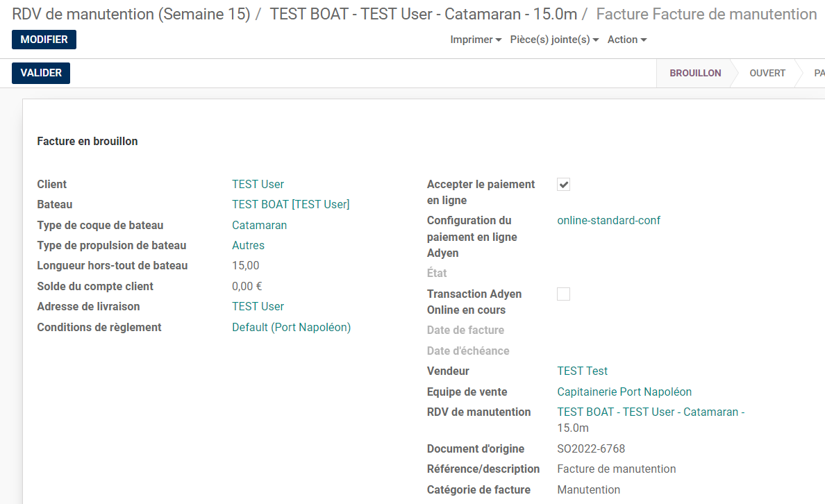
Task: Open Bateau TEST BOAT [TEST User] link
Action: coord(290,204)
